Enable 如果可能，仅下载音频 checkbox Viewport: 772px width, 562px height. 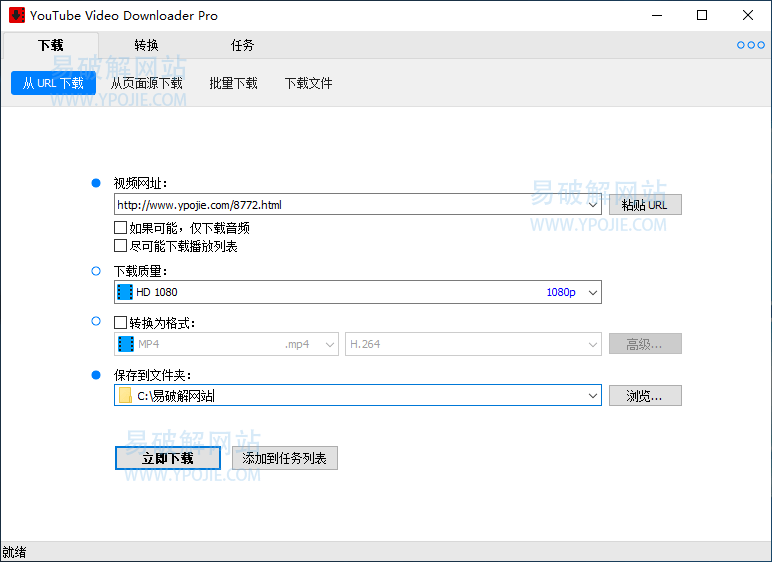tap(121, 228)
